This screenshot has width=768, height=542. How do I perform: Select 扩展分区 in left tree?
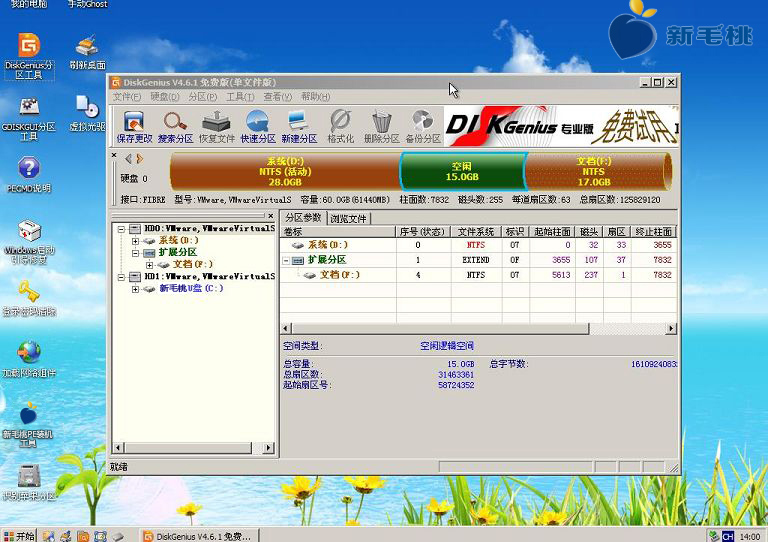coord(177,252)
